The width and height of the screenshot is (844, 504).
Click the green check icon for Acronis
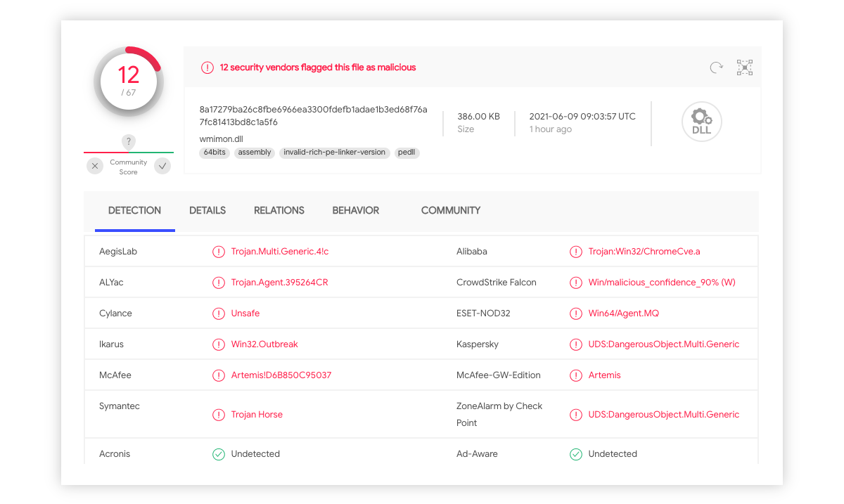point(219,454)
